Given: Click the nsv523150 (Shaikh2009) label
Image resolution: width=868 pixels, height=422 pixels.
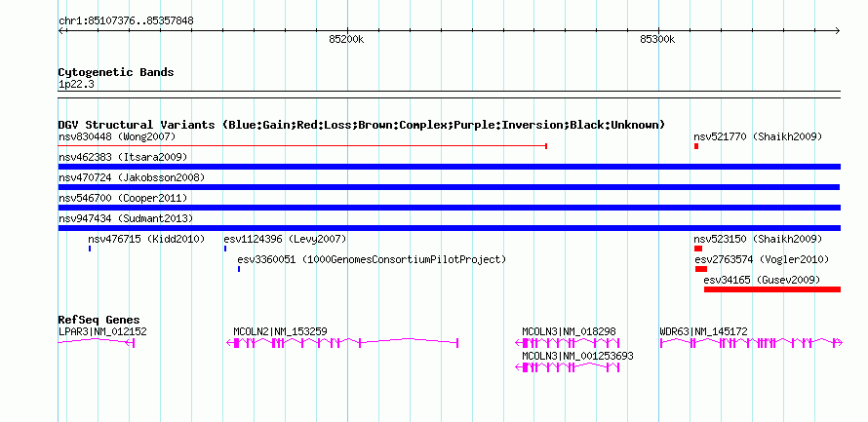Looking at the screenshot, I should tap(758, 239).
